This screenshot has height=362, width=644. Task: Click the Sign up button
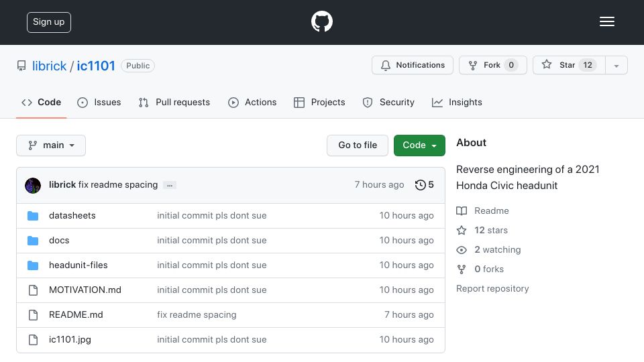point(49,22)
